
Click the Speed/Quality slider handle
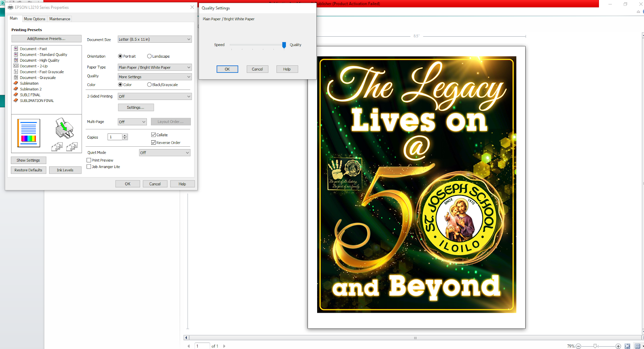[284, 45]
